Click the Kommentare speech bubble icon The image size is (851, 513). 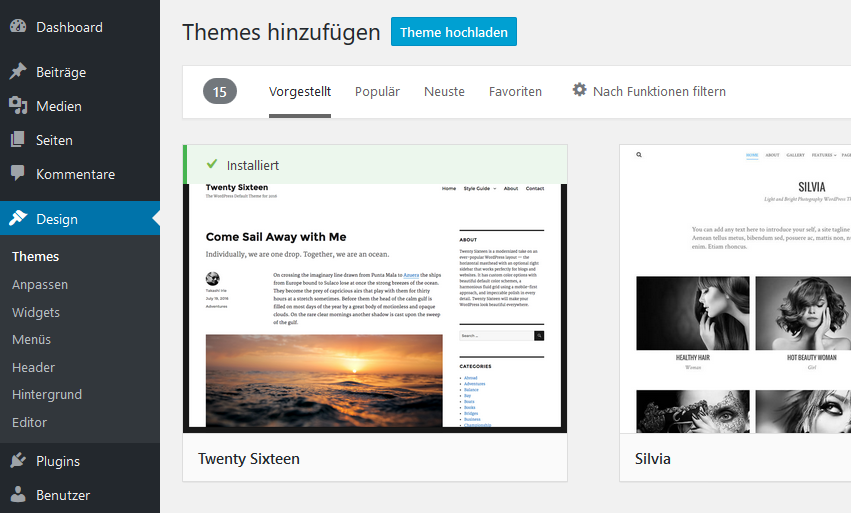[18, 173]
